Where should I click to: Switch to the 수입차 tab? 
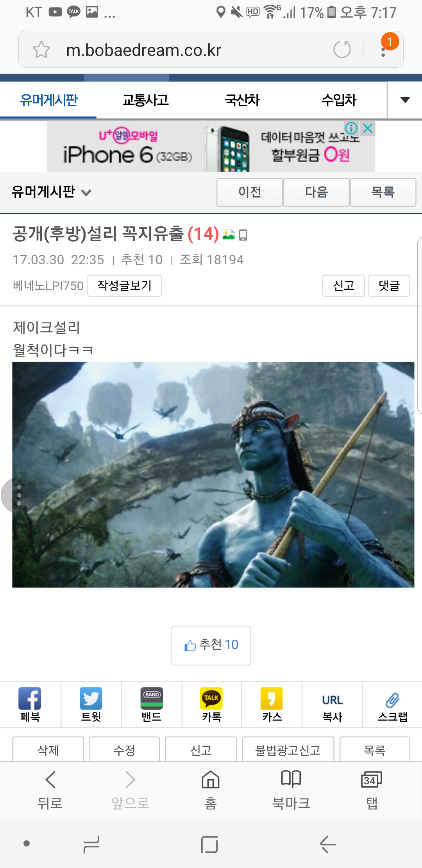coord(339,100)
